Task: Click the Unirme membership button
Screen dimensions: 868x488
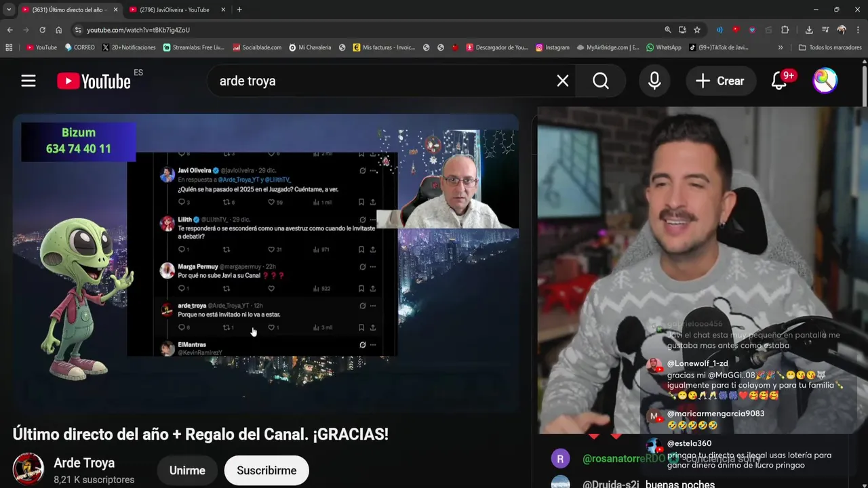Action: click(x=187, y=470)
